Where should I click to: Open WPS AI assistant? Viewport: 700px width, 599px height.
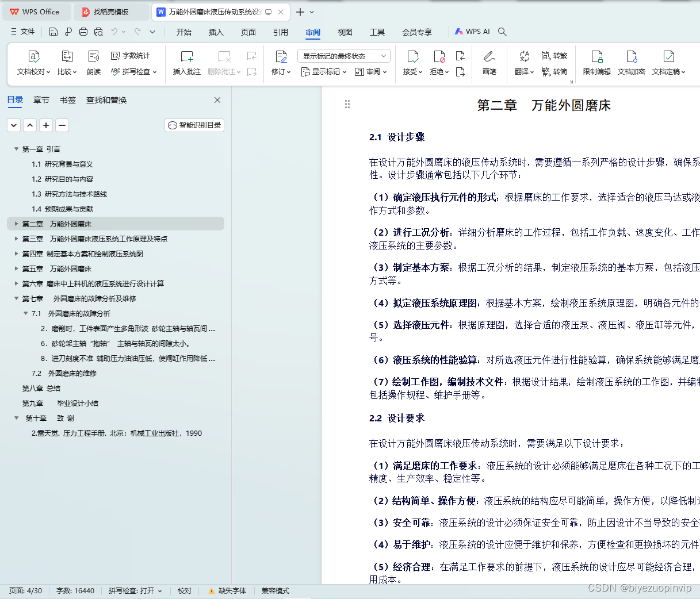(472, 32)
